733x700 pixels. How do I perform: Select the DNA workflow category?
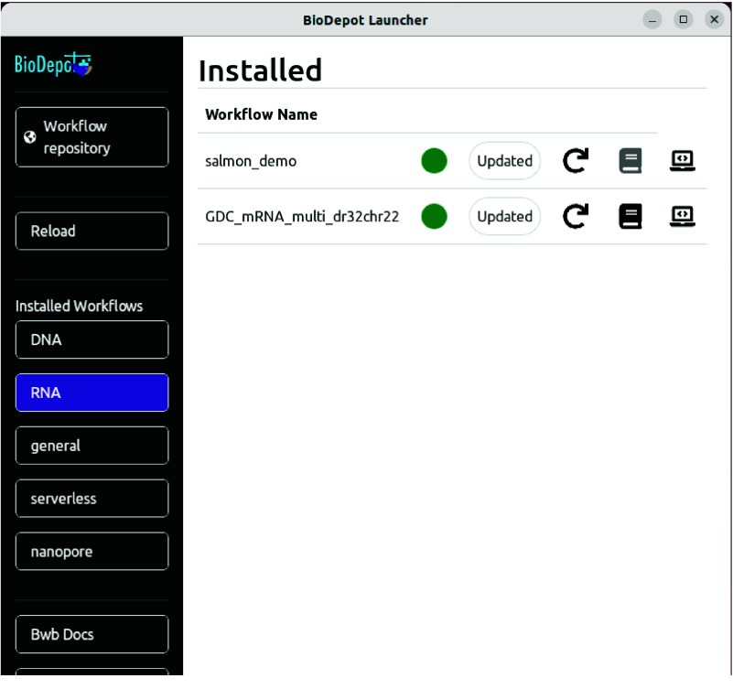click(92, 339)
